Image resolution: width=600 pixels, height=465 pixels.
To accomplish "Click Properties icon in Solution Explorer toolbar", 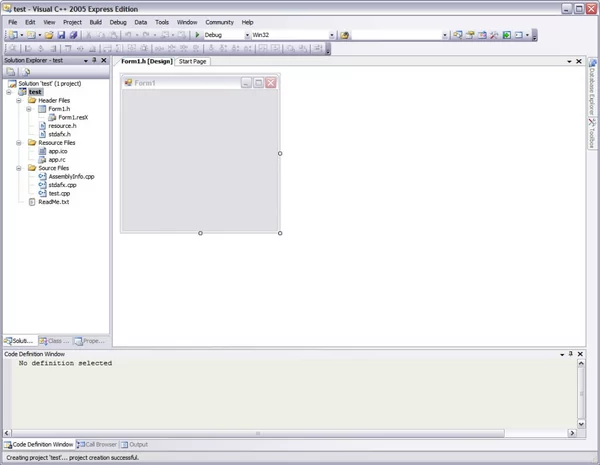I will click(11, 72).
